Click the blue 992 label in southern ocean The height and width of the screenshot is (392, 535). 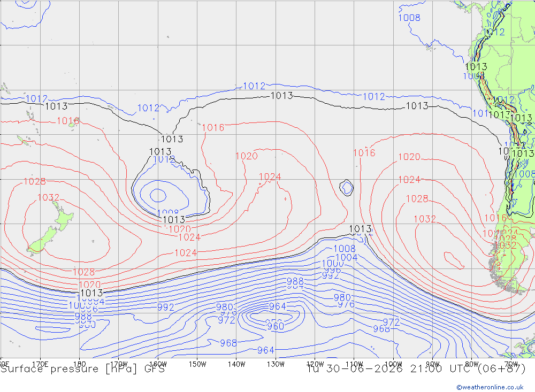(166, 308)
